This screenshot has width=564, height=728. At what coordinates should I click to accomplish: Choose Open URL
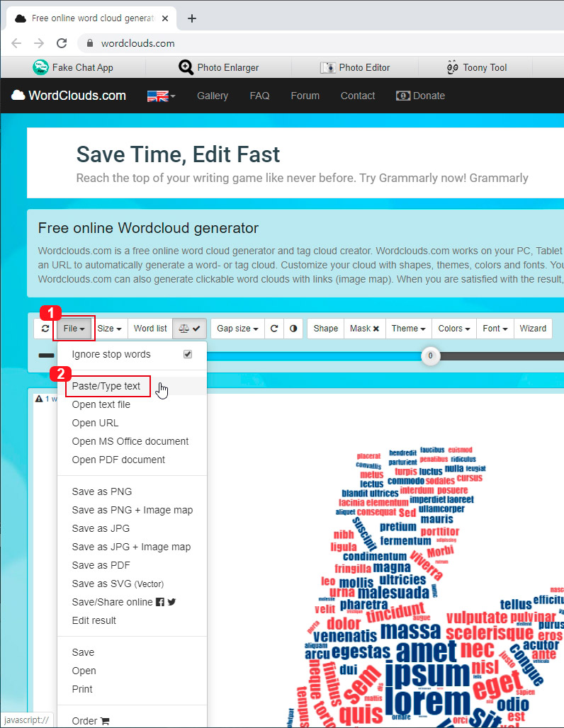pyautogui.click(x=132, y=423)
